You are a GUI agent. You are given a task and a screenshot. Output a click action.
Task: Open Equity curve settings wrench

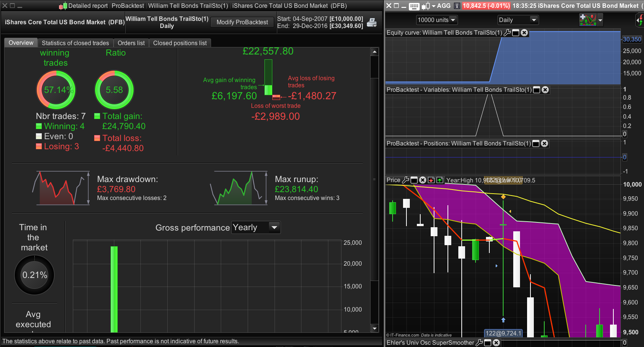(507, 33)
